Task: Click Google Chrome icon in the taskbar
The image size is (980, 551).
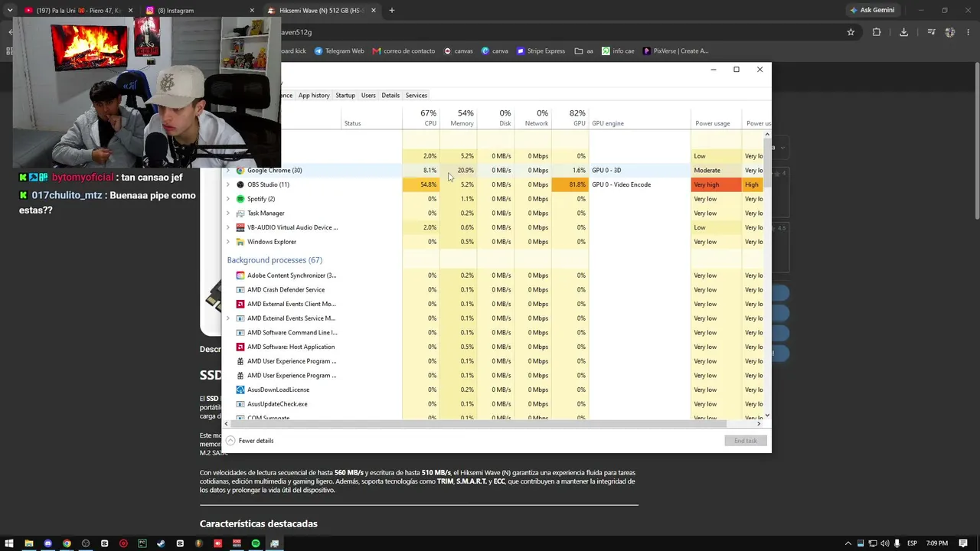Action: tap(67, 543)
